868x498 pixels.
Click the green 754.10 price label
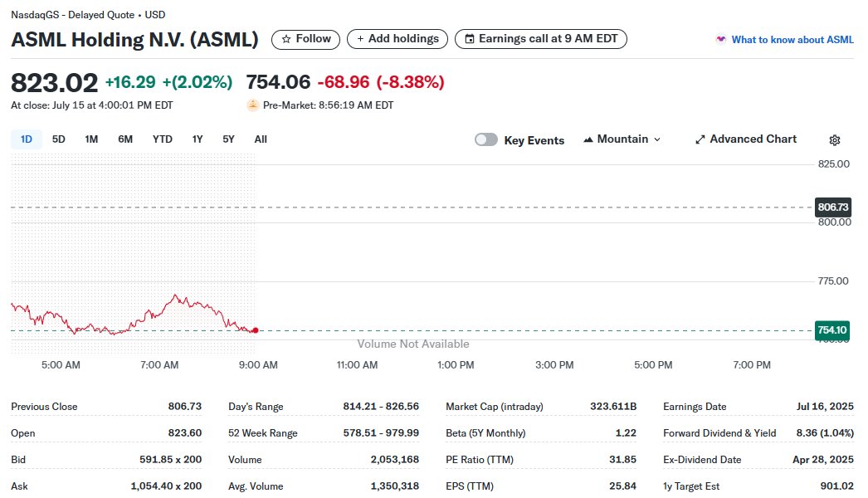(x=832, y=330)
